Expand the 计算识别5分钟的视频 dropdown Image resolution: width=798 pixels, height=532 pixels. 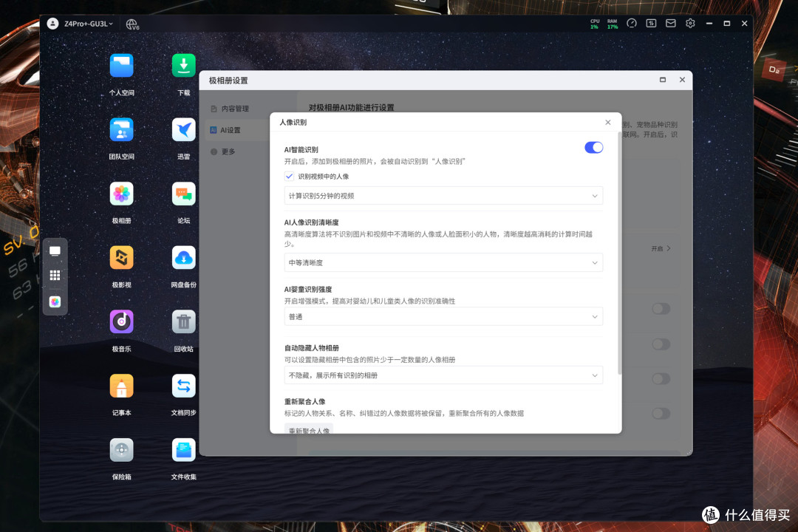443,196
